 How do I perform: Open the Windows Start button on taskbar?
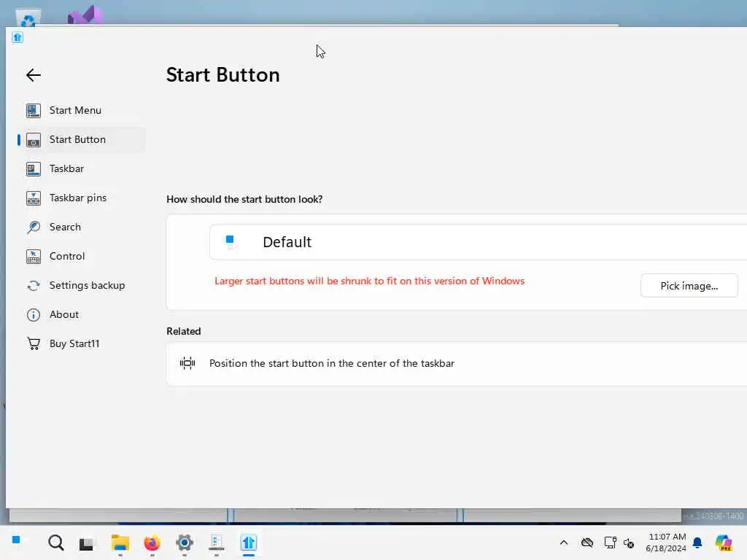tap(16, 540)
